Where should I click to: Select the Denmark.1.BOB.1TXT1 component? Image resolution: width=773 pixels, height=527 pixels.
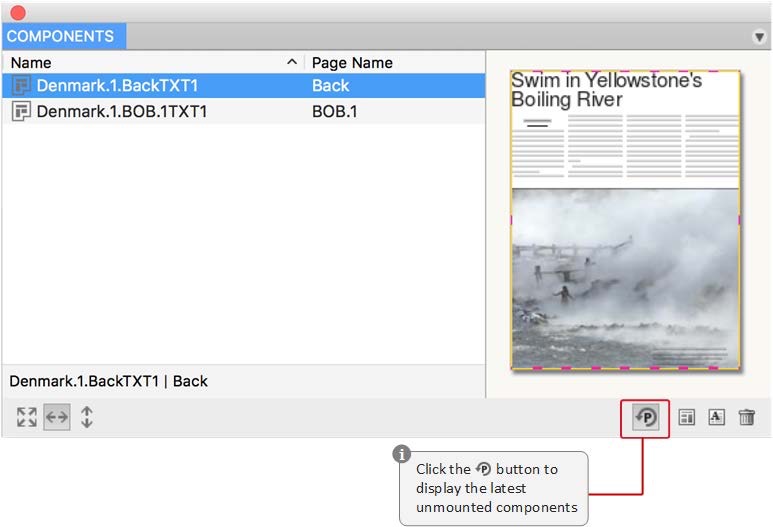pyautogui.click(x=121, y=111)
